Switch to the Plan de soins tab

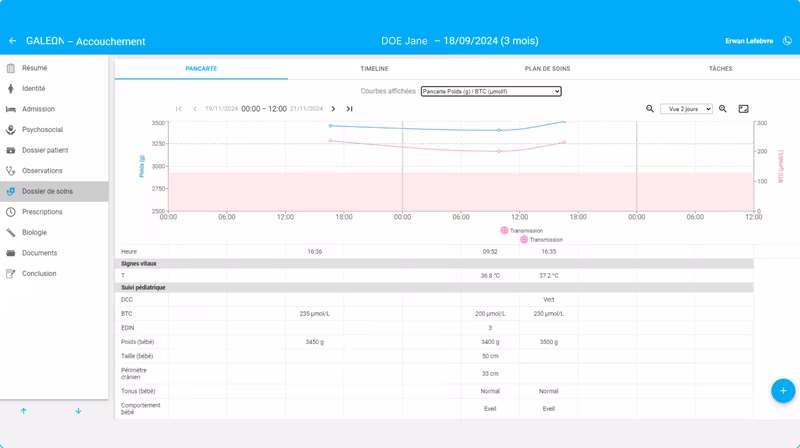coord(547,68)
